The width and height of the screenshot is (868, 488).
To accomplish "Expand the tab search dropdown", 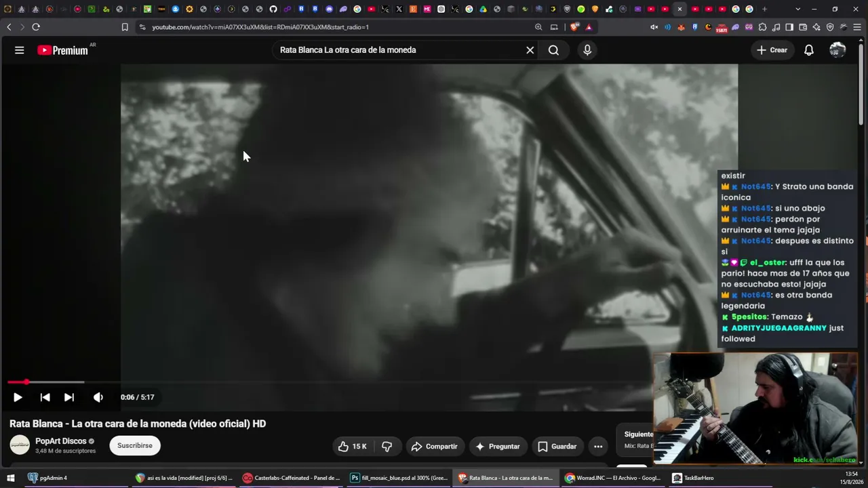I will point(797,9).
